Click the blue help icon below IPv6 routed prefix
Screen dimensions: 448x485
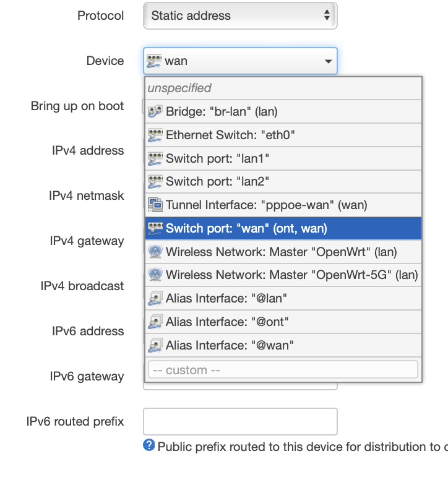click(x=149, y=445)
